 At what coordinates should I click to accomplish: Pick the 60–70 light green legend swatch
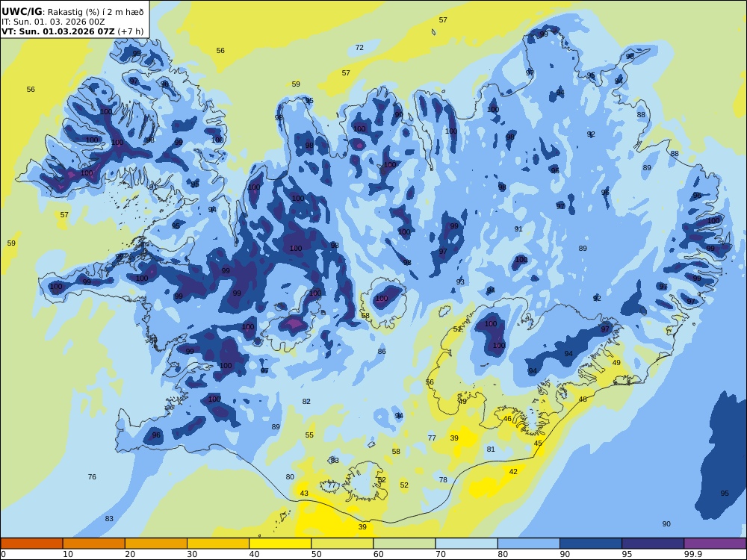(404, 544)
